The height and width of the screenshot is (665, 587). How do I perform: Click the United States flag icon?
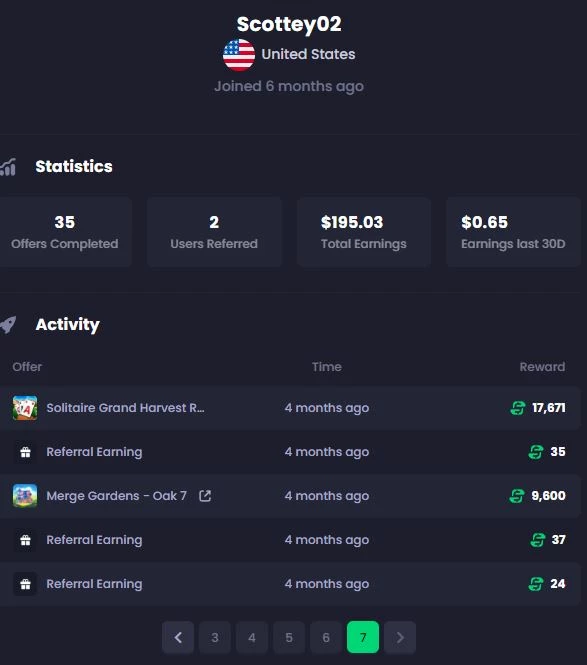239,55
